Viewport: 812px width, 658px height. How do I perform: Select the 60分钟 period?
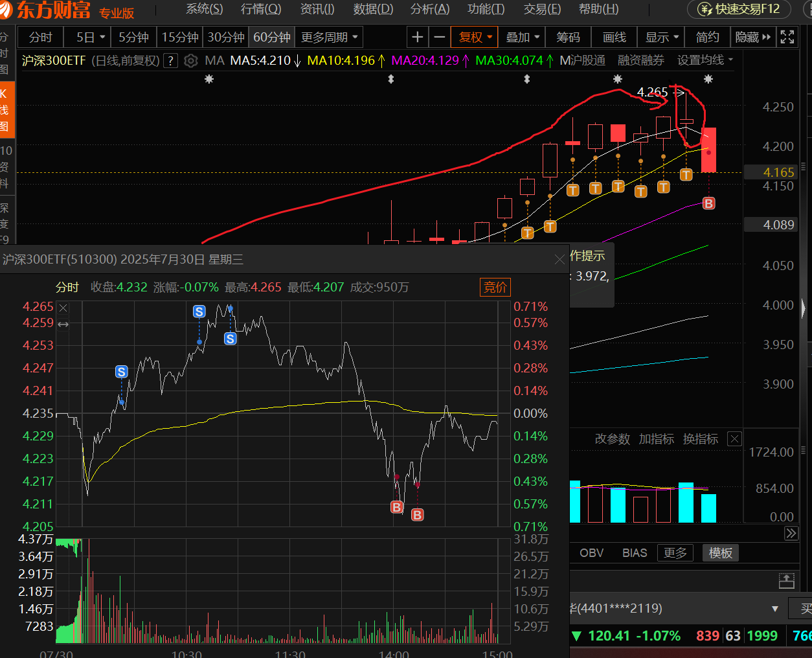pyautogui.click(x=272, y=37)
